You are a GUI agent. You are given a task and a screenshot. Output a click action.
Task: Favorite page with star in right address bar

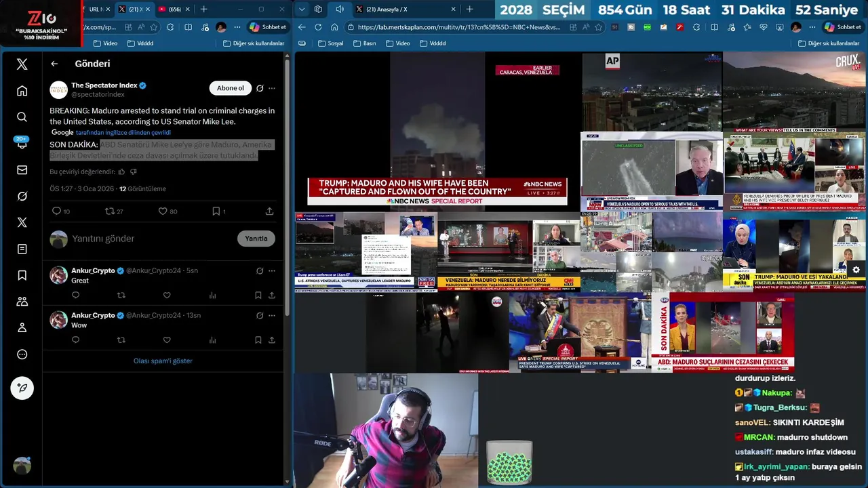[597, 27]
